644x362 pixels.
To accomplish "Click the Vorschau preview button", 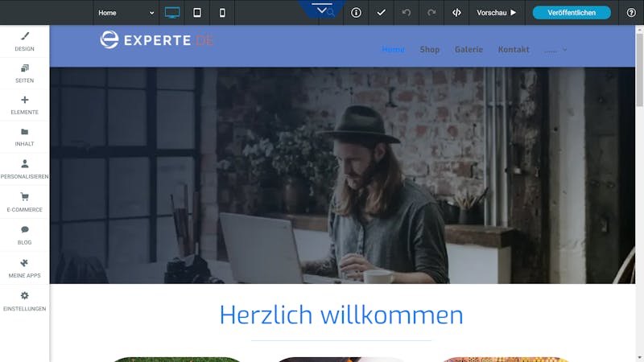I will (496, 13).
